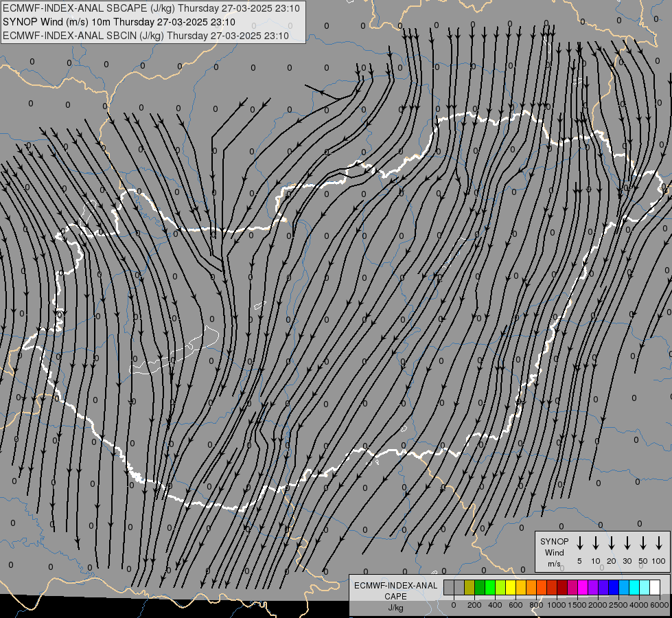Pick the bright green CAPE legend swatch

490,587
